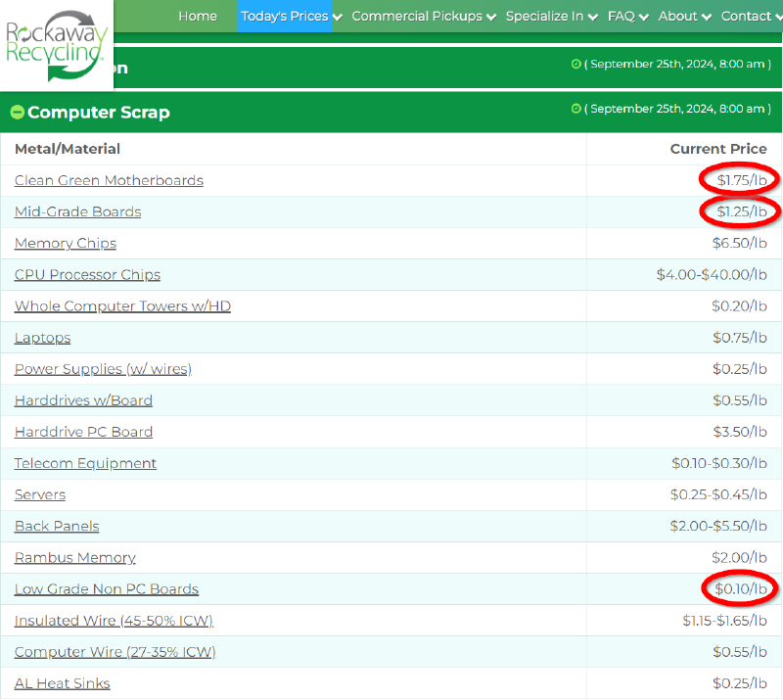
Task: Select Home in the navigation bar
Action: click(x=198, y=16)
